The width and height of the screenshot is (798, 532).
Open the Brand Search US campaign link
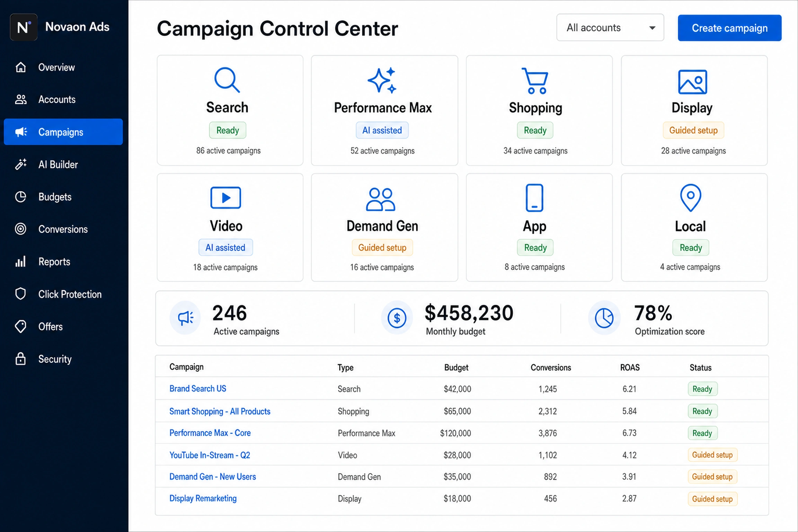pyautogui.click(x=198, y=389)
